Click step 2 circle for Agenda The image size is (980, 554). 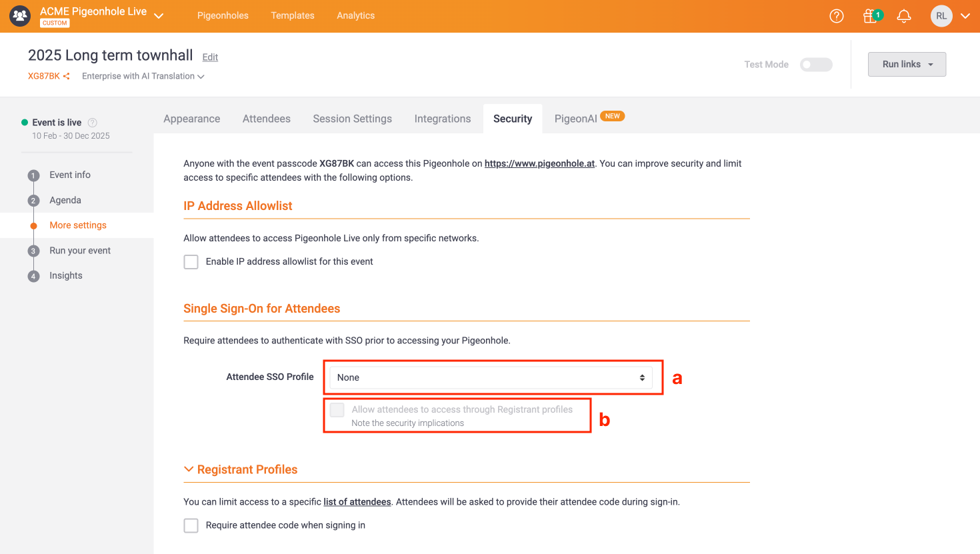pyautogui.click(x=33, y=201)
